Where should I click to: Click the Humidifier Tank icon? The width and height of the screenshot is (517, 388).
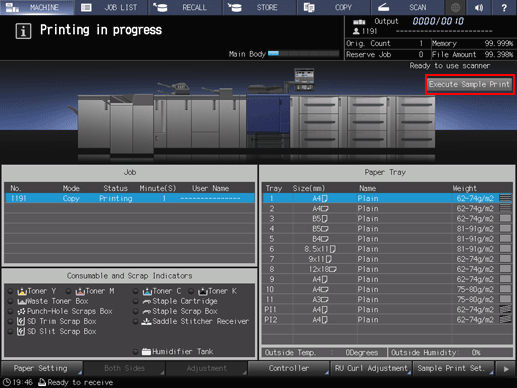146,351
